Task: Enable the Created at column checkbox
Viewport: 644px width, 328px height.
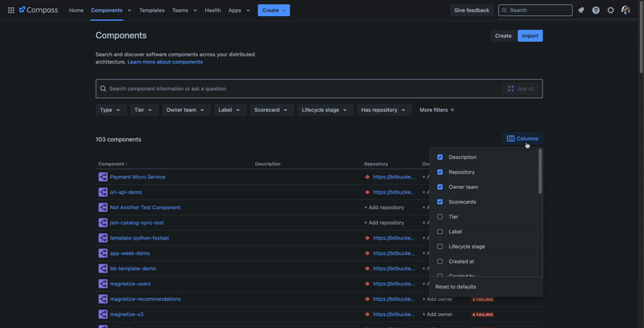Action: click(440, 261)
